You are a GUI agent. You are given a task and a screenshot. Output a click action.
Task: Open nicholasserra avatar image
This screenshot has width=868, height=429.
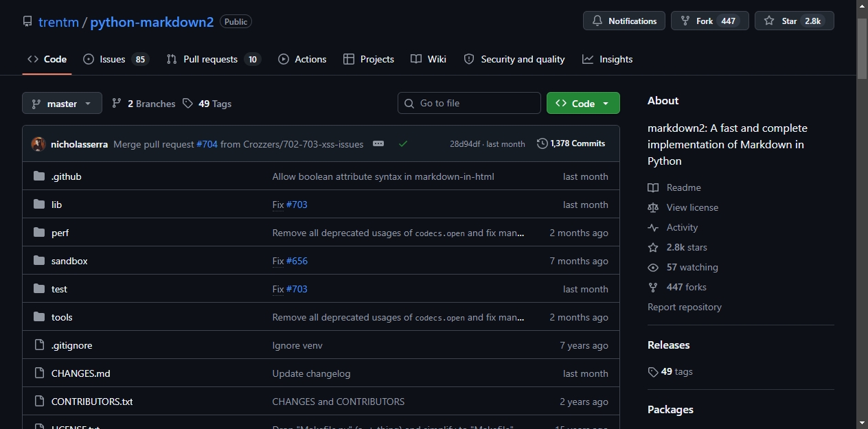click(x=38, y=144)
